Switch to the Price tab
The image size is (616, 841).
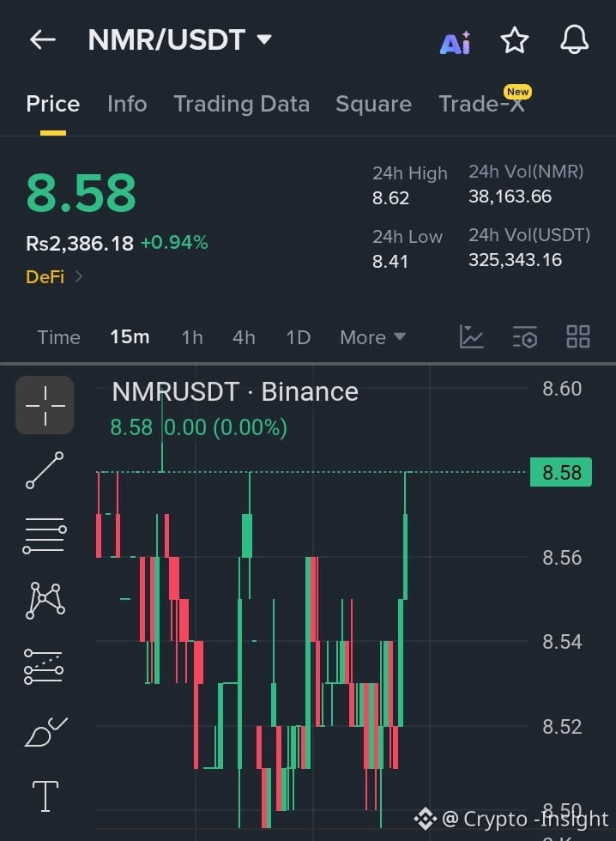(52, 104)
